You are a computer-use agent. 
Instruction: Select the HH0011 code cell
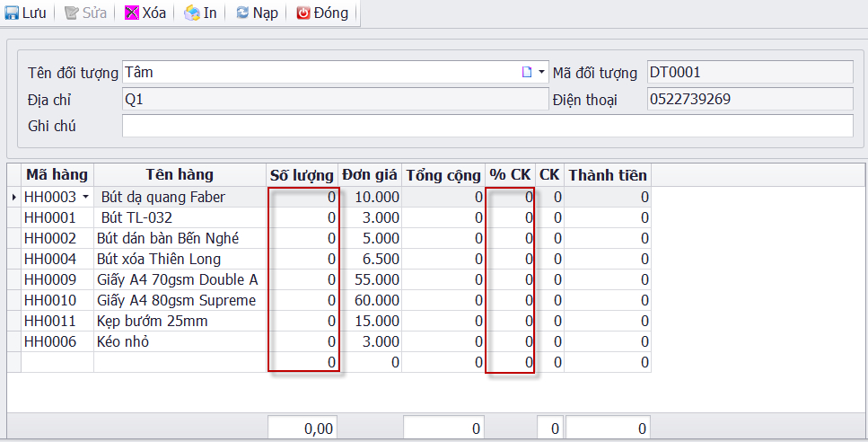(57, 322)
